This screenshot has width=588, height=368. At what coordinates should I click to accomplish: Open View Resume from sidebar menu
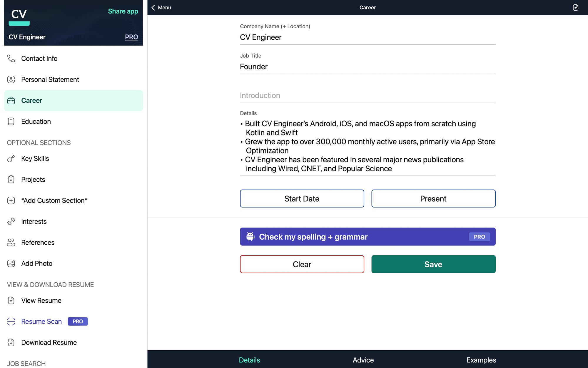[x=41, y=300]
